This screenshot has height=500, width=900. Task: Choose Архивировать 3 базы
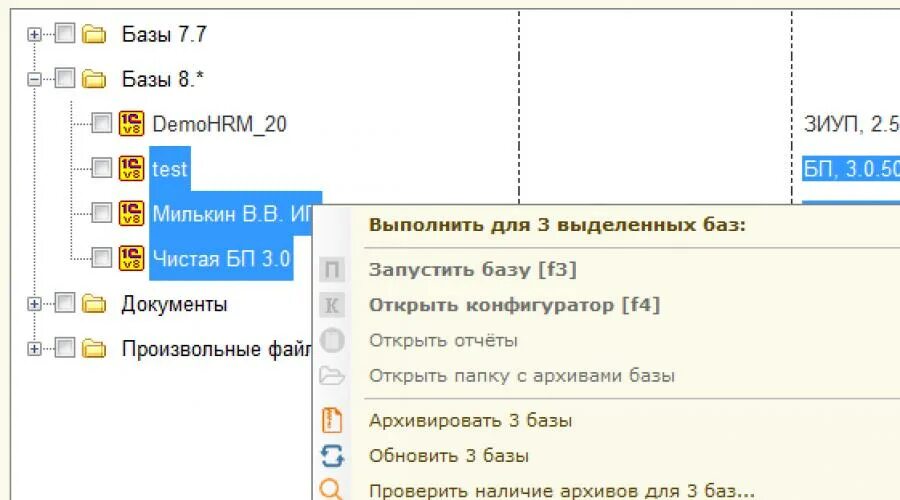pos(470,421)
